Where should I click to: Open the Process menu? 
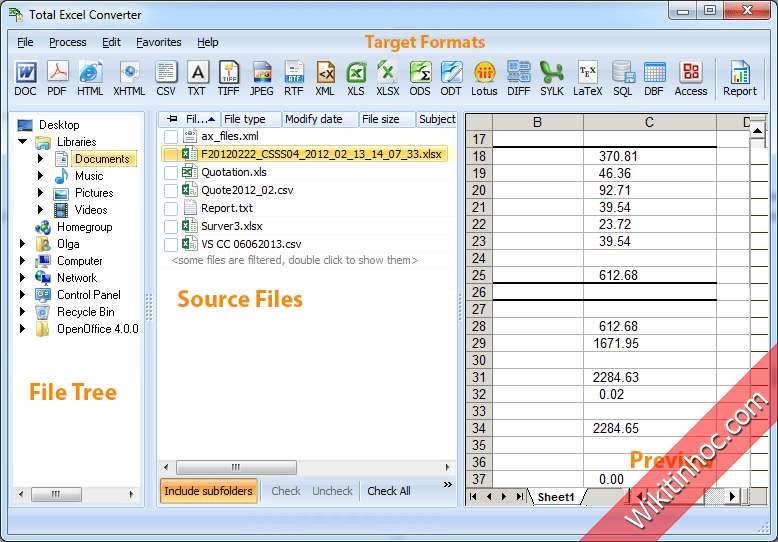[67, 42]
